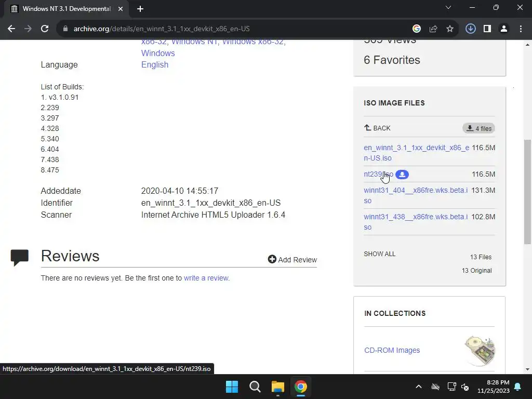The height and width of the screenshot is (399, 532).
Task: Click SHOW ALL files
Action: coord(380,254)
